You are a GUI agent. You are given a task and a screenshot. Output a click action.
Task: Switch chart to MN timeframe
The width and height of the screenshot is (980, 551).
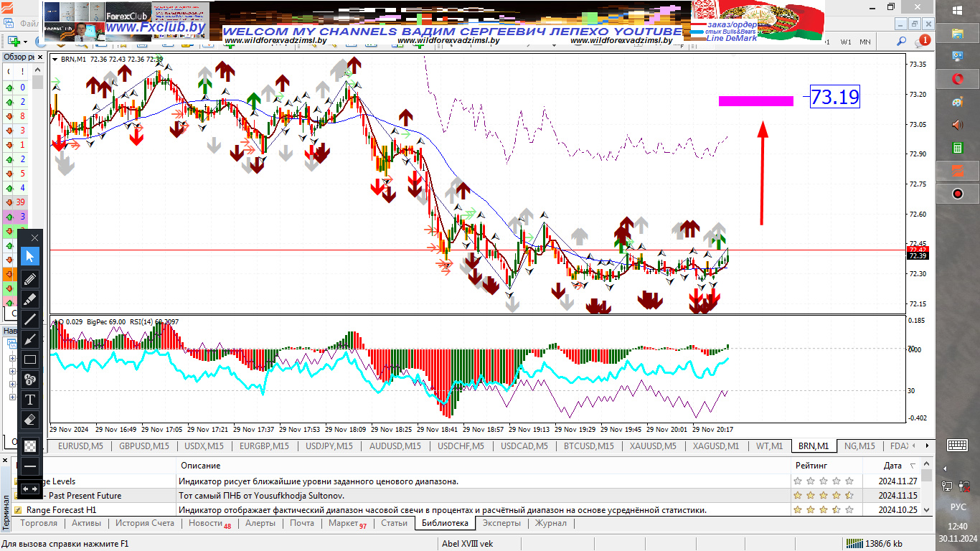[x=865, y=42]
